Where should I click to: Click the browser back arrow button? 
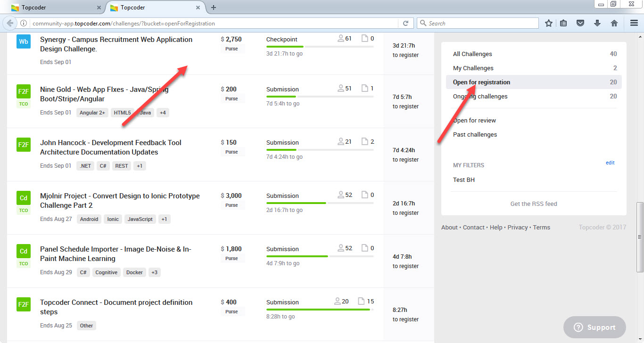10,23
